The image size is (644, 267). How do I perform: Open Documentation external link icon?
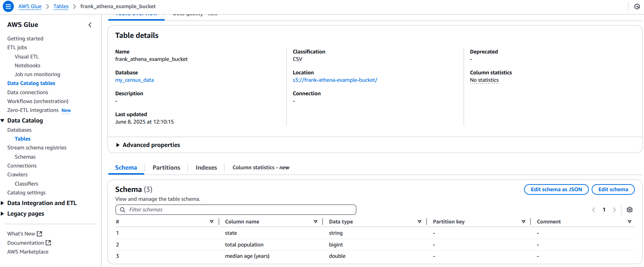coord(48,243)
